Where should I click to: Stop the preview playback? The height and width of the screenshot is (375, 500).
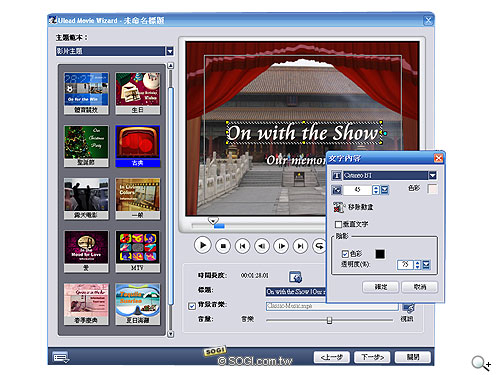tap(223, 246)
